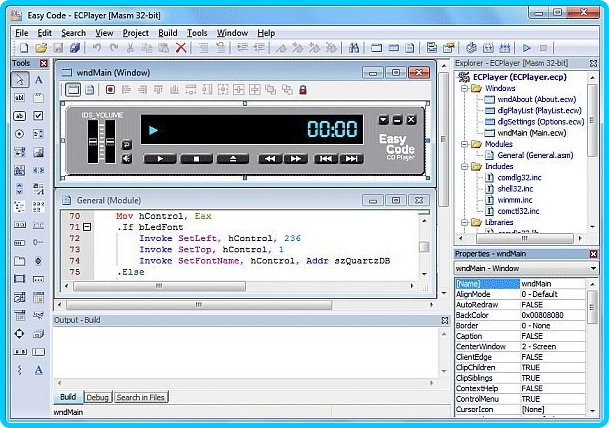Switch to the Debug output tab

97,397
